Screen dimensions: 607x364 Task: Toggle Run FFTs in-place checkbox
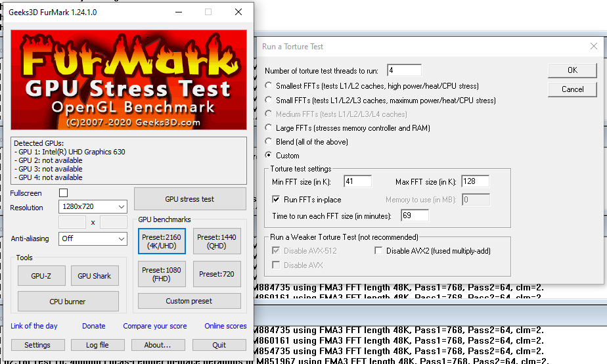[276, 200]
